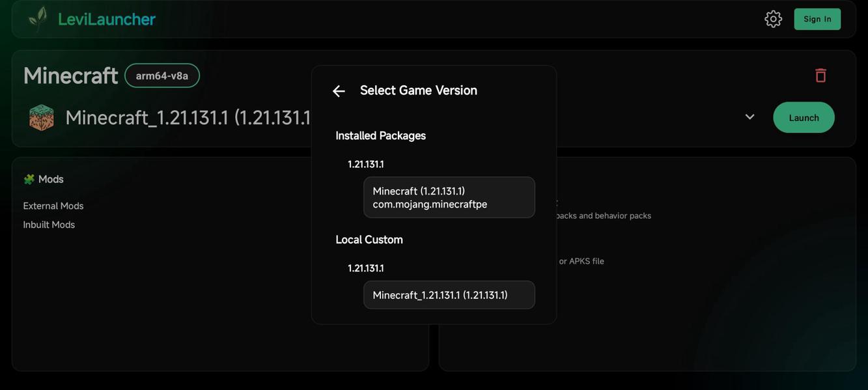The width and height of the screenshot is (868, 390).
Task: Click the Local Custom section heading
Action: click(x=369, y=240)
